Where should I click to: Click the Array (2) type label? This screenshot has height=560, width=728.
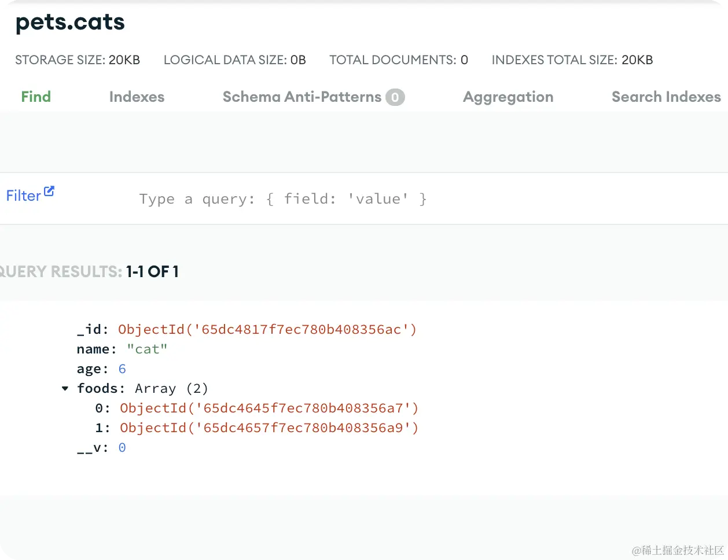[171, 389]
